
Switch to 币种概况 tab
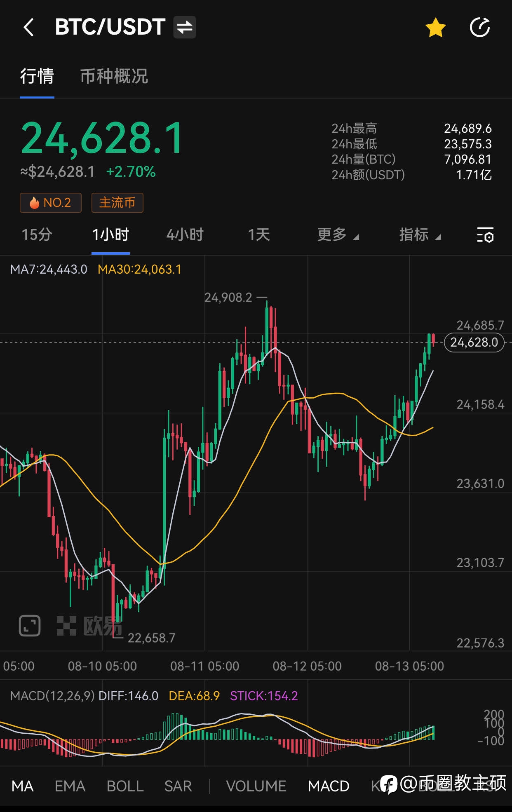point(114,77)
